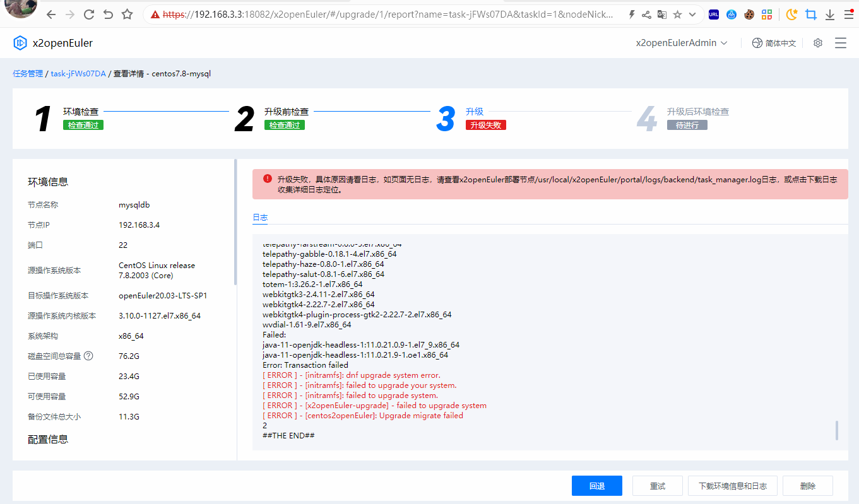Image resolution: width=859 pixels, height=504 pixels.
Task: Go back with the browser back arrow
Action: pos(51,14)
